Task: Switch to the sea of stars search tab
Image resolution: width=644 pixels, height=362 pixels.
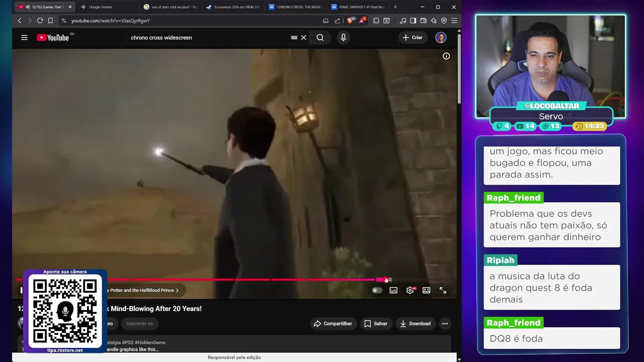Action: [x=171, y=7]
